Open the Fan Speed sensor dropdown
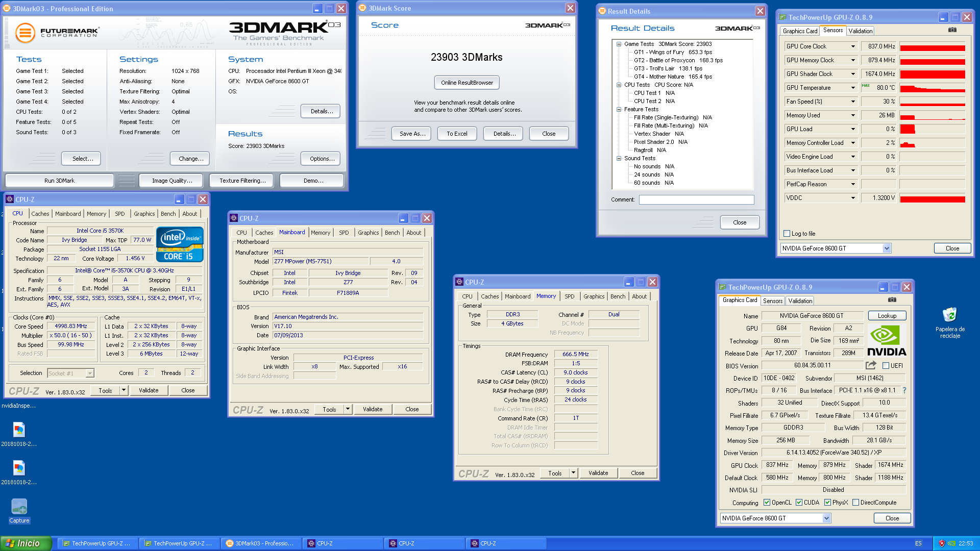Screen dimensions: 980x551 pyautogui.click(x=852, y=102)
